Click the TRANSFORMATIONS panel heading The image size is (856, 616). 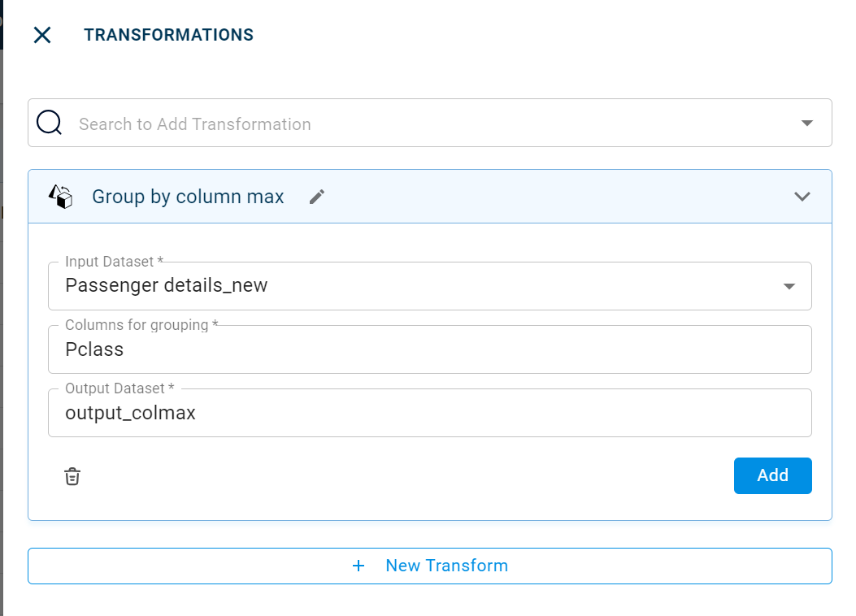168,35
